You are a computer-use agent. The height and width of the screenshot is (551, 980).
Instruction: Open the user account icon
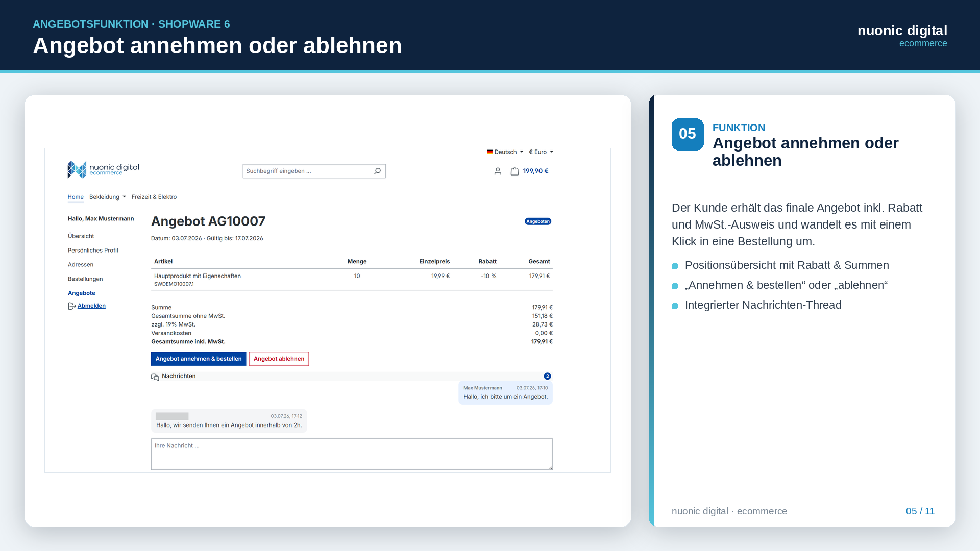[498, 171]
